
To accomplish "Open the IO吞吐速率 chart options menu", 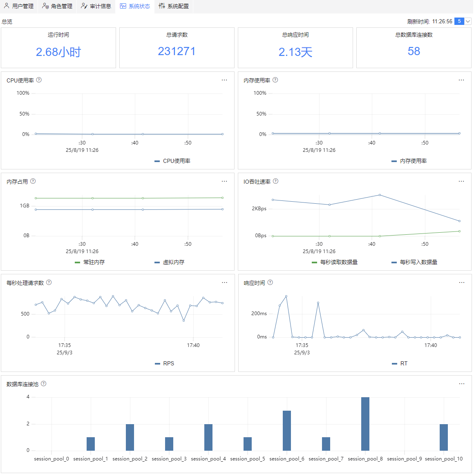I will point(461,181).
